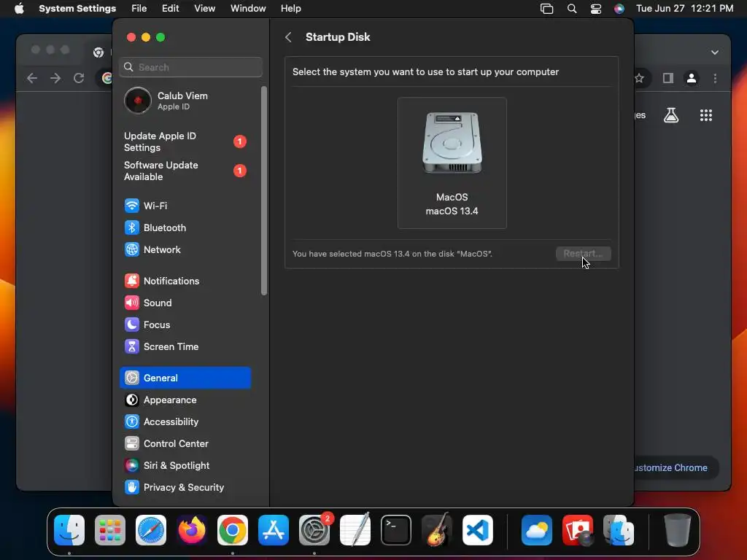This screenshot has width=747, height=560.
Task: Open Chrome's three-dot menu
Action: tap(715, 78)
